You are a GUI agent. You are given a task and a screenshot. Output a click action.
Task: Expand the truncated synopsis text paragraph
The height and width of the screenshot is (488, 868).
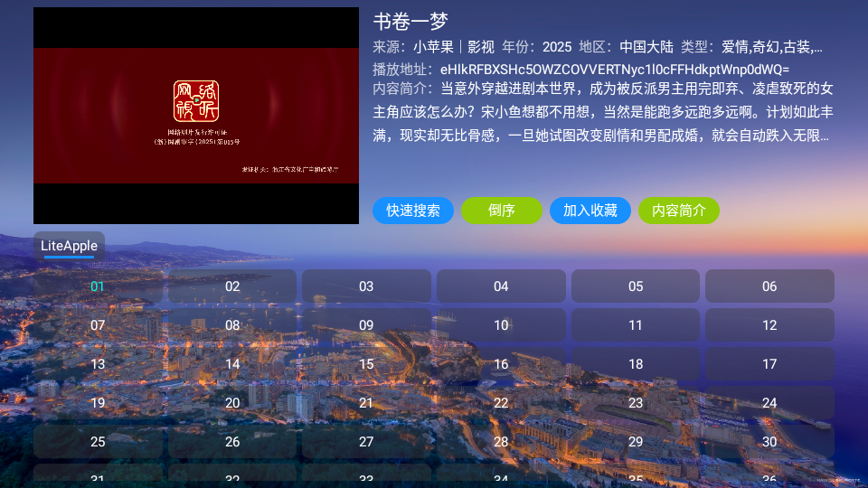click(x=601, y=113)
